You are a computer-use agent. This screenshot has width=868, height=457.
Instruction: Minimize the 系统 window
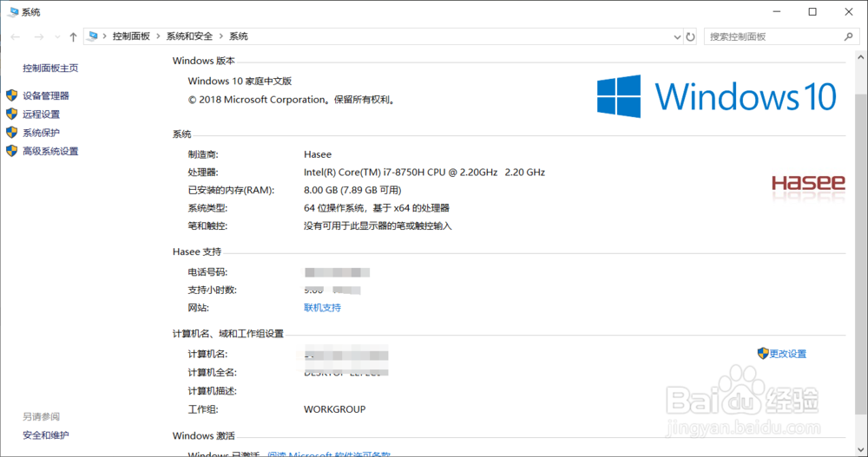(x=777, y=11)
